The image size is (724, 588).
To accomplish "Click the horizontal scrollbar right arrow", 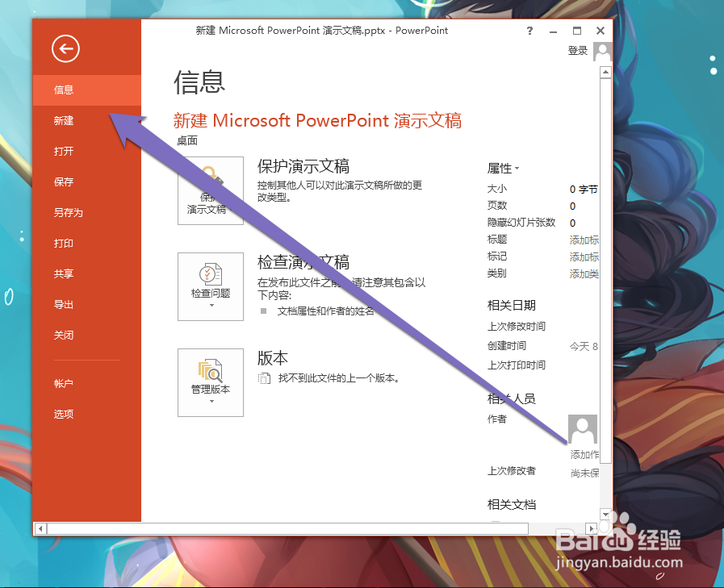I will (x=591, y=528).
